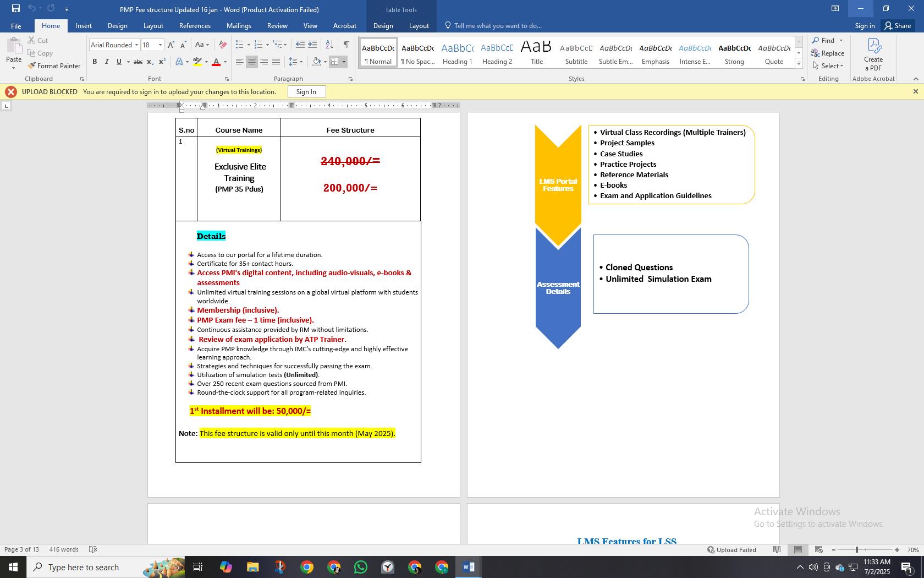Screen dimensions: 924x578
Task: Show paragraph marks with the pilcrow icon
Action: 346,45
